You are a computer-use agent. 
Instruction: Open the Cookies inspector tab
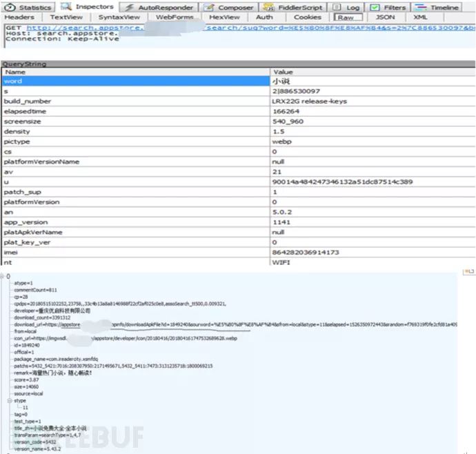click(307, 17)
